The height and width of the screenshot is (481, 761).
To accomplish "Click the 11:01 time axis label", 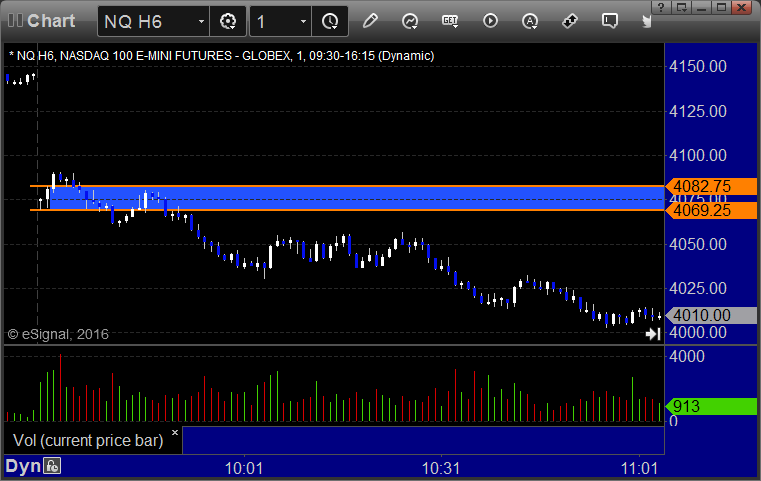I will tap(640, 468).
